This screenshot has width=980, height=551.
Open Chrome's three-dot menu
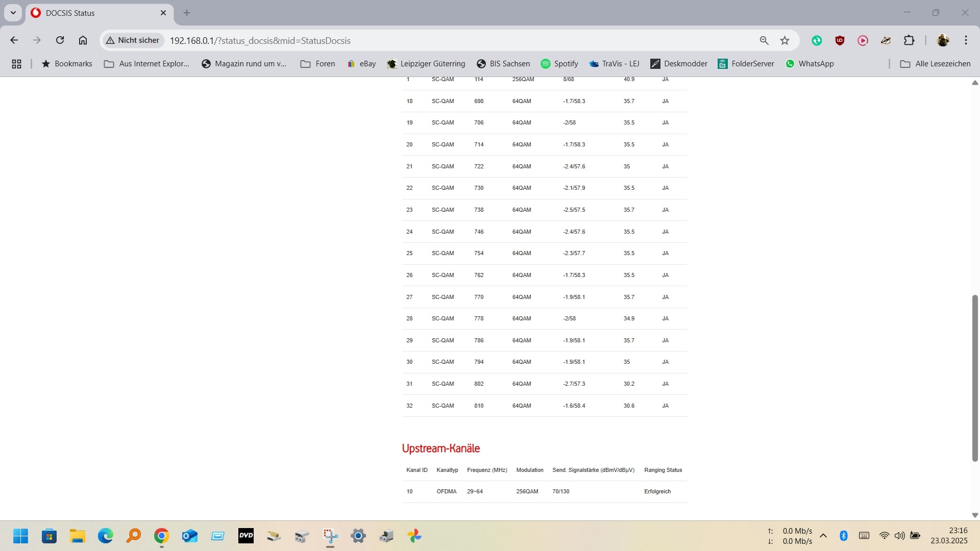(966, 40)
